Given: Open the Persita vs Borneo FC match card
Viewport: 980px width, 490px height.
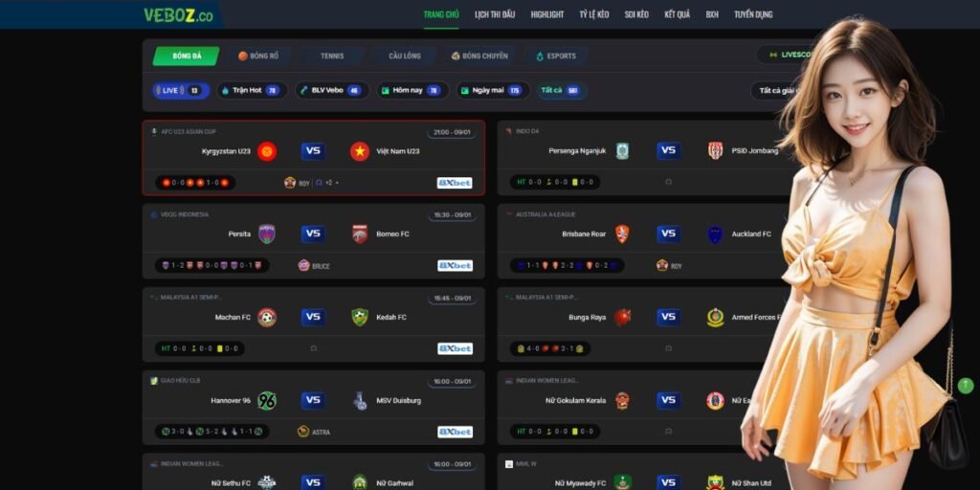Looking at the screenshot, I should (314, 241).
